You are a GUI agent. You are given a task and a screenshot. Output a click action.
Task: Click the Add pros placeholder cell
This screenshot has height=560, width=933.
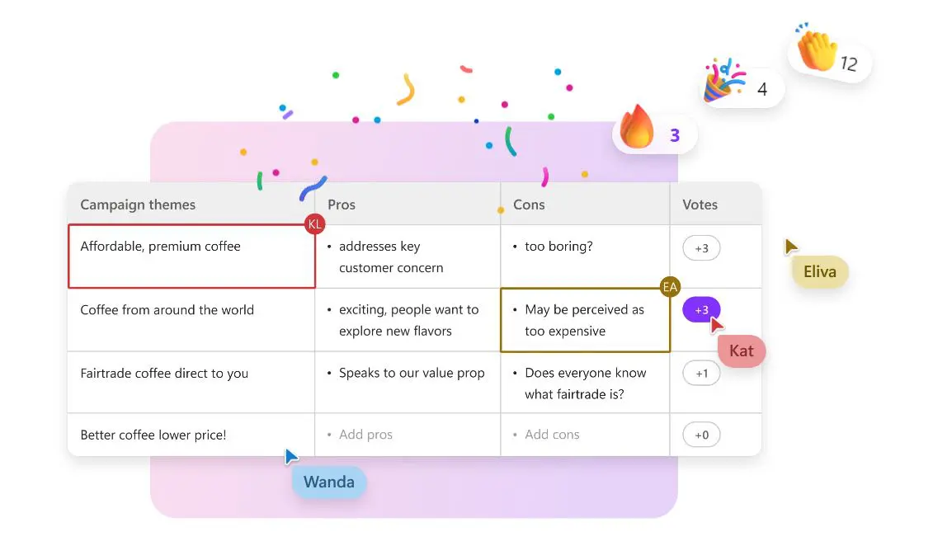tap(408, 435)
